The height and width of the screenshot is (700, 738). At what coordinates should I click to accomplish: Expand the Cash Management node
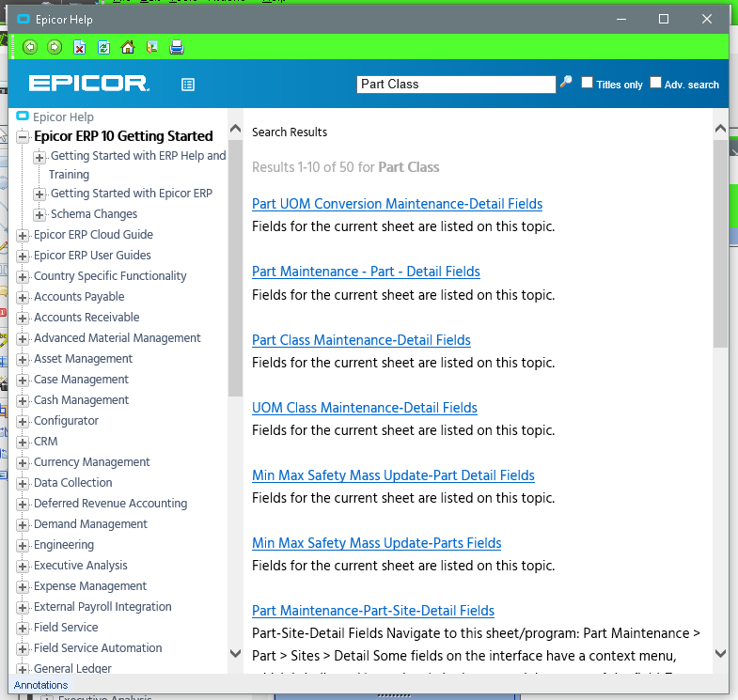23,401
